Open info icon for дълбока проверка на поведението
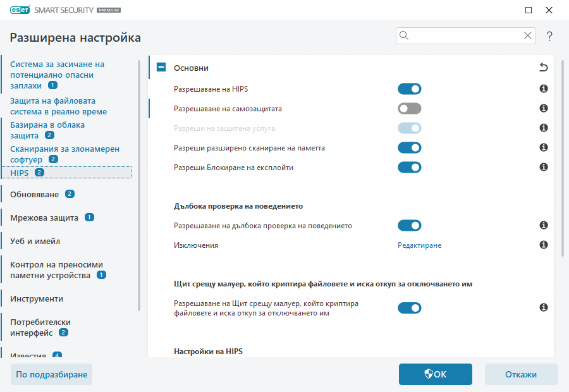Viewport: 569px width, 392px height. (x=543, y=225)
